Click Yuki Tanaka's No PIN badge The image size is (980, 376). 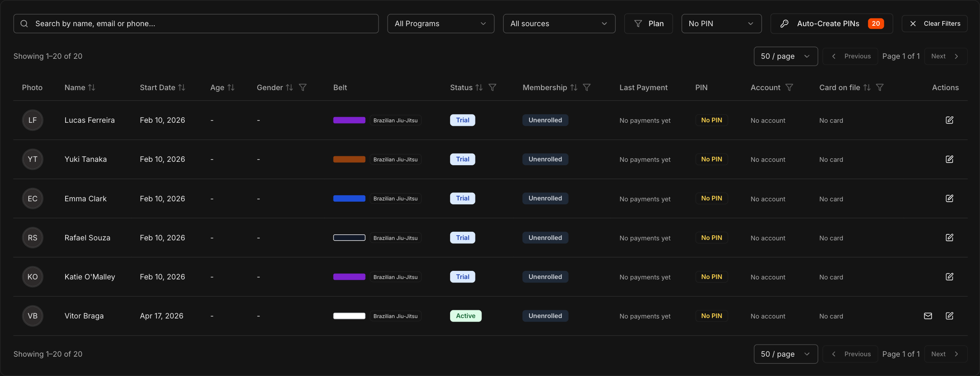click(x=712, y=159)
